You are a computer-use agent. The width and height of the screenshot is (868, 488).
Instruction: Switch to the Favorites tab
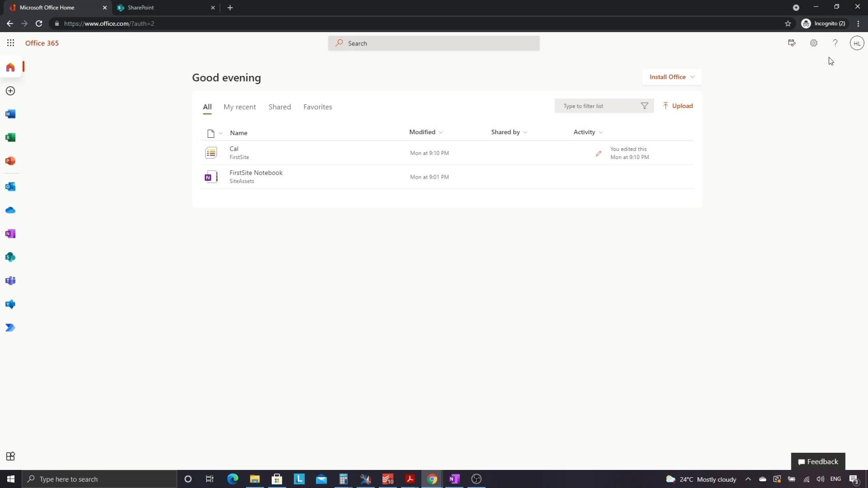[x=318, y=107]
